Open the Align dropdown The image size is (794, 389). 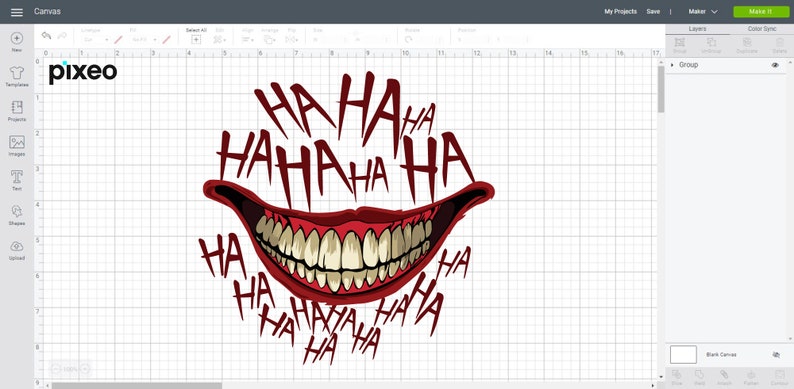[248, 40]
